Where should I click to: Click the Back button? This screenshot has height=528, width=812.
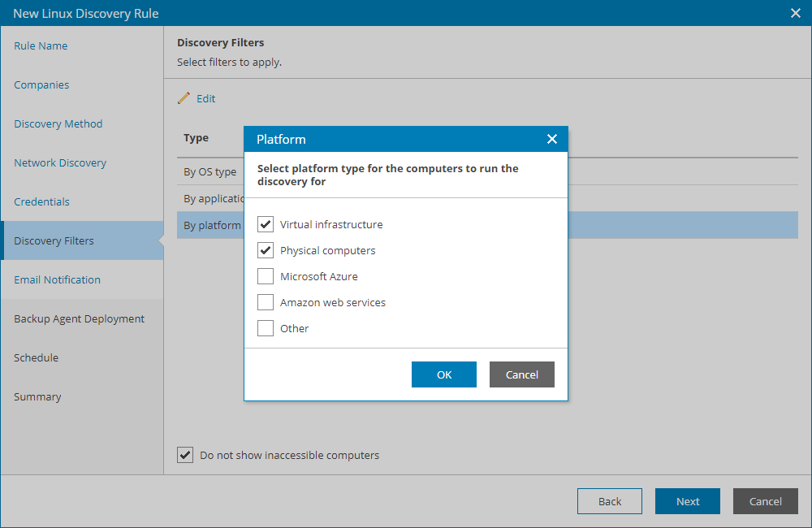610,501
